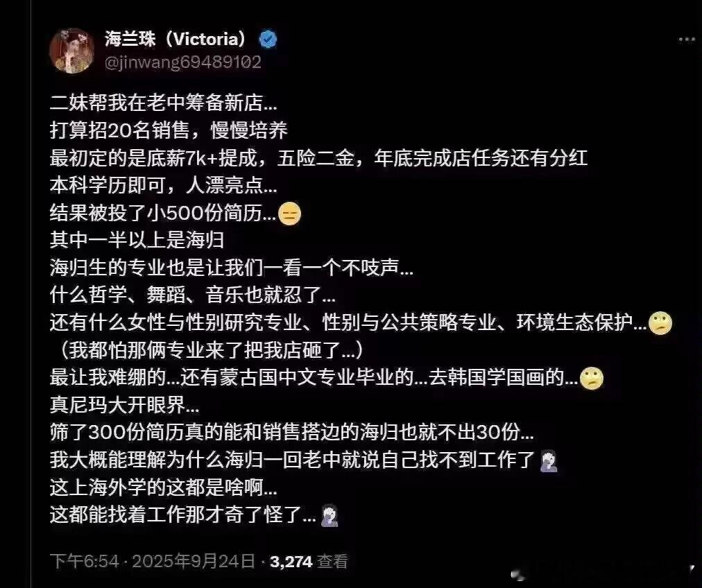Open the 海兰珠 profile avatar picture
Screen dimensions: 702x588
click(72, 50)
